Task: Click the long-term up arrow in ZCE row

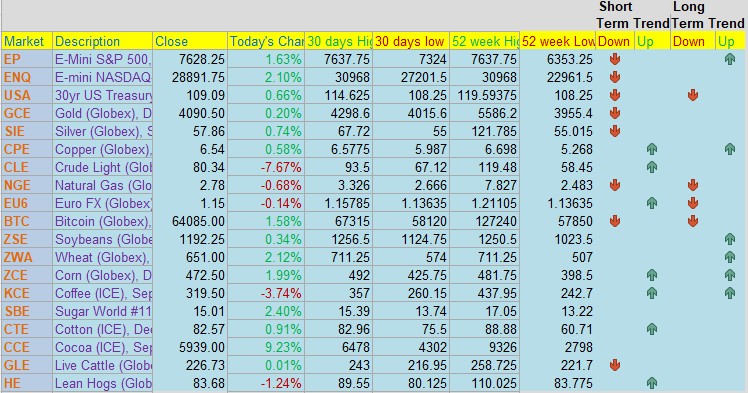Action: [x=729, y=275]
